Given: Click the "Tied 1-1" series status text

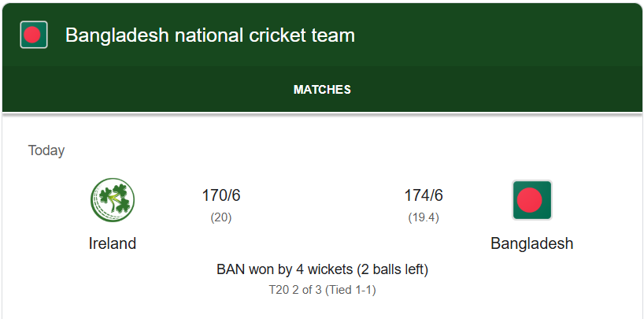Looking at the screenshot, I should pos(355,290).
